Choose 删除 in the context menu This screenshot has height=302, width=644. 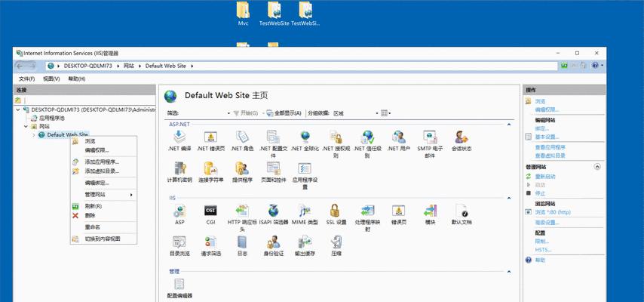(103, 215)
